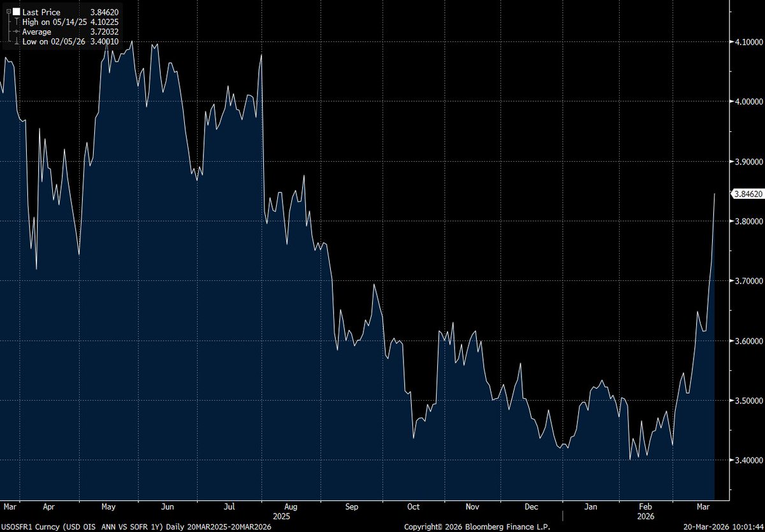
Task: Click the Dec label on time axis
Action: 530,507
